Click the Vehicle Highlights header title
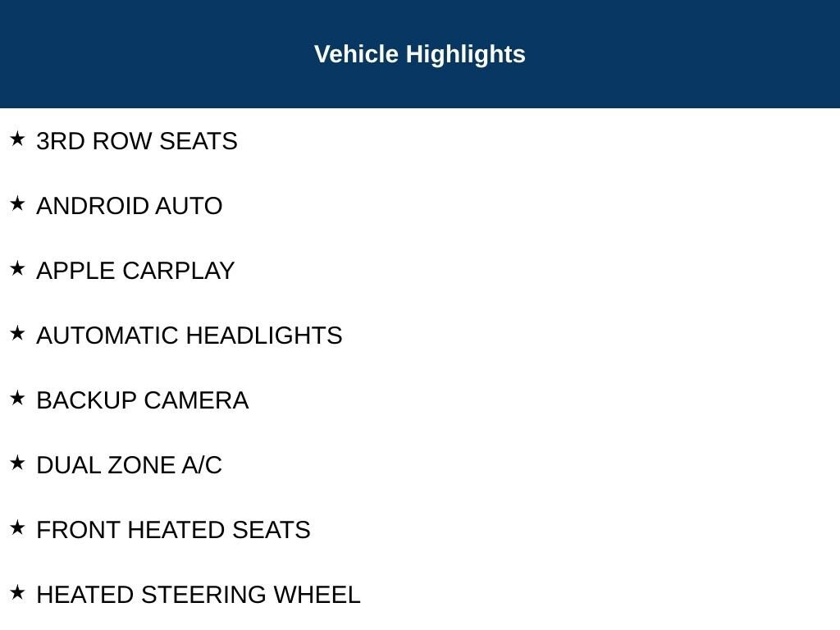This screenshot has height=630, width=840. pos(419,55)
